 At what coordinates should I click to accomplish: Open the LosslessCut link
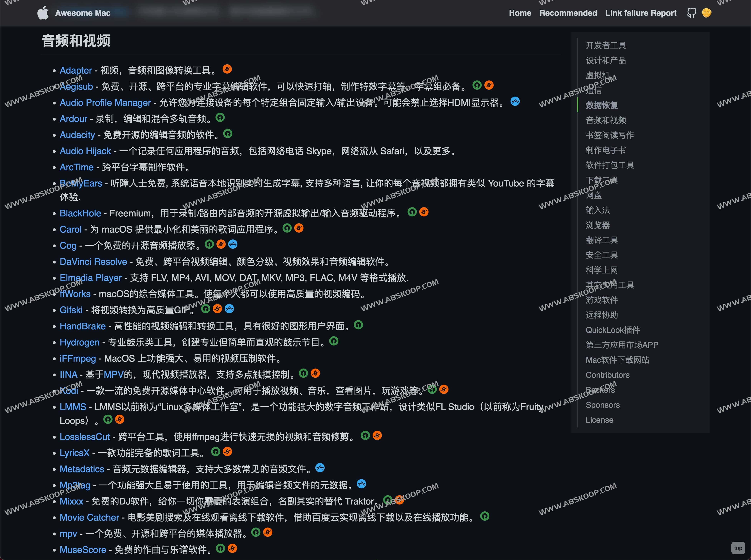coord(85,437)
